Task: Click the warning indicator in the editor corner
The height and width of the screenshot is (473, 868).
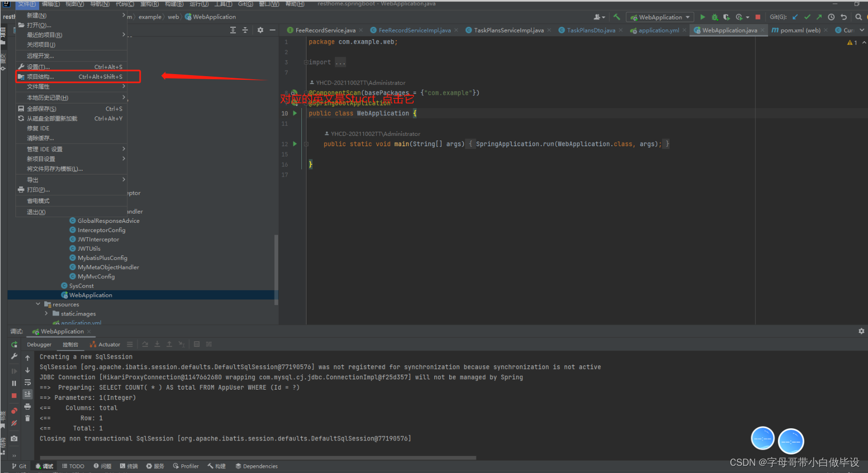Action: point(852,43)
